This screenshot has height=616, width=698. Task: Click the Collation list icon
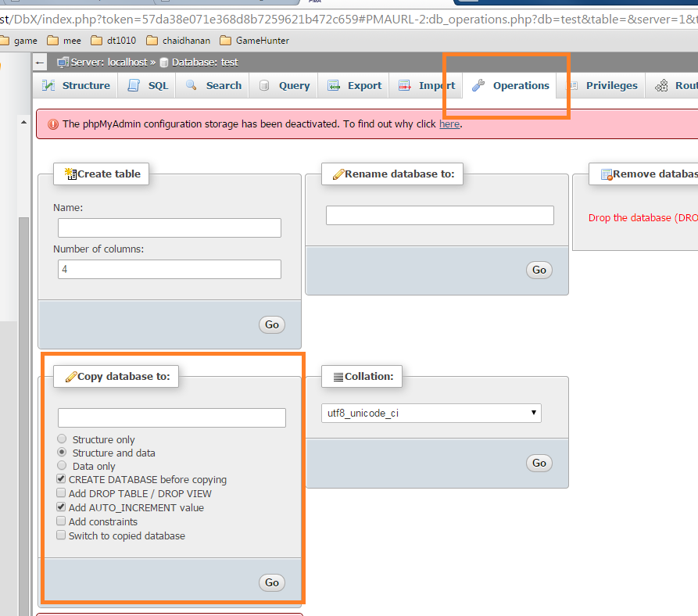coord(338,377)
